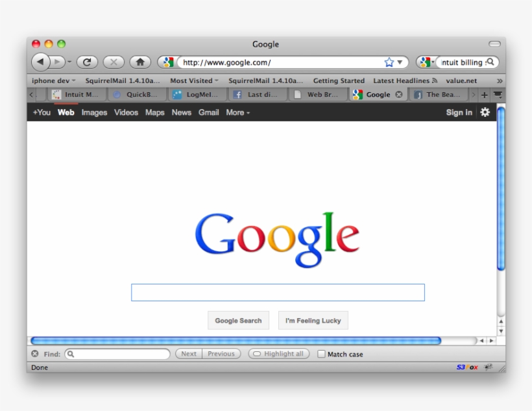The width and height of the screenshot is (532, 411).
Task: Enable the Match case checkbox
Action: coord(321,355)
